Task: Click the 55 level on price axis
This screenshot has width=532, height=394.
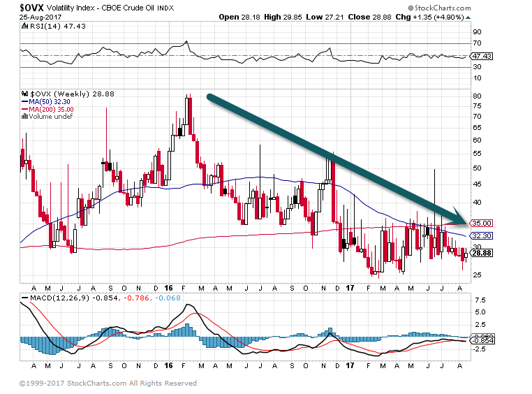Action: pyautogui.click(x=477, y=154)
